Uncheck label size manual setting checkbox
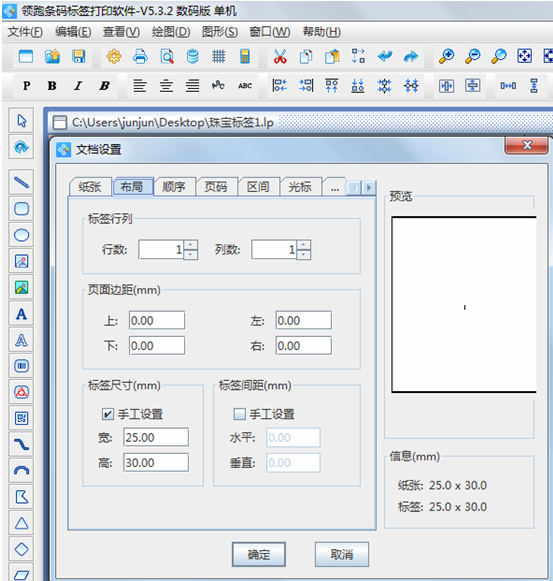The image size is (553, 581). tap(107, 414)
